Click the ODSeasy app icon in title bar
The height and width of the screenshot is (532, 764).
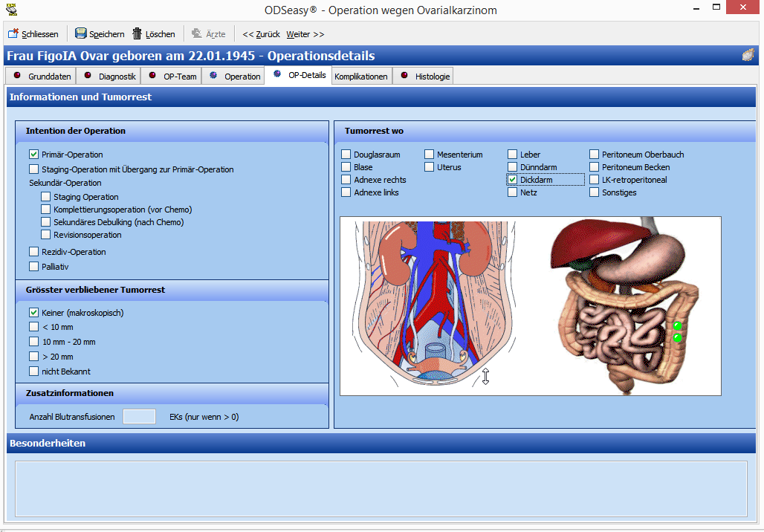coord(11,9)
